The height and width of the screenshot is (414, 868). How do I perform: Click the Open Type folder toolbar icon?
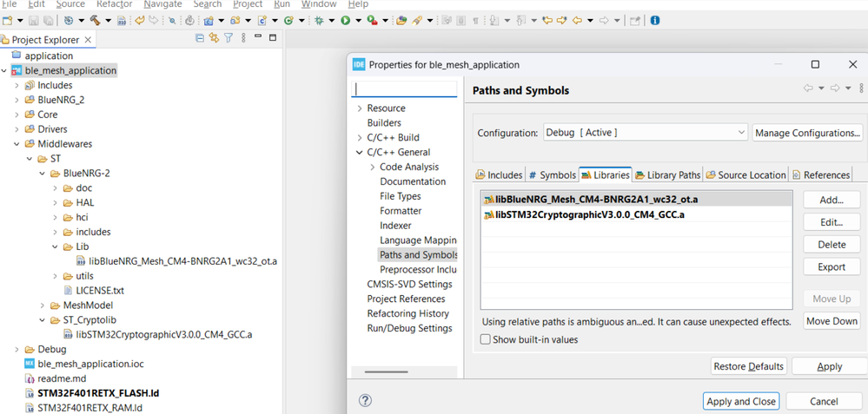401,21
